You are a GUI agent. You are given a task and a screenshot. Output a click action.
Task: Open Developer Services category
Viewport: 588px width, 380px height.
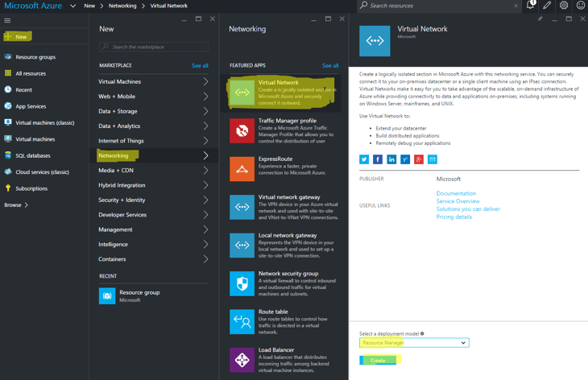(153, 215)
